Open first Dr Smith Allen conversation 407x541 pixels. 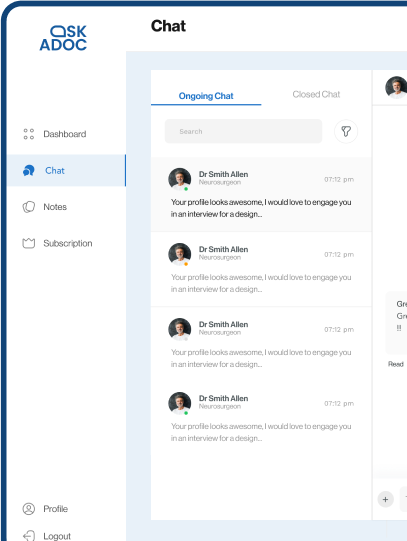pyautogui.click(x=261, y=194)
